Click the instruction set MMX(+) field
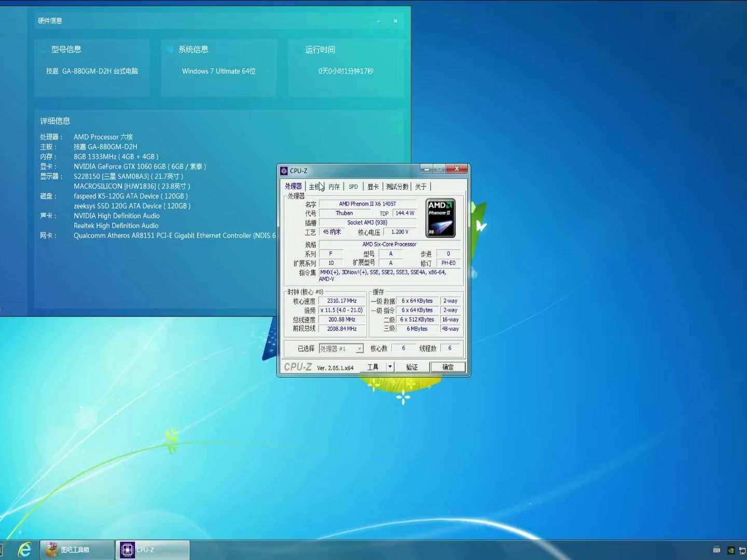This screenshot has width=747, height=560. pyautogui.click(x=390, y=275)
